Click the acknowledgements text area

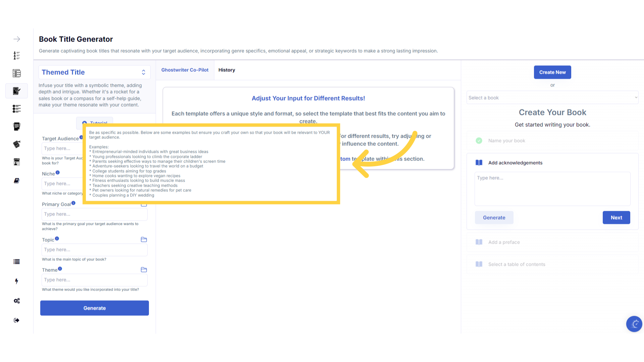coord(552,188)
